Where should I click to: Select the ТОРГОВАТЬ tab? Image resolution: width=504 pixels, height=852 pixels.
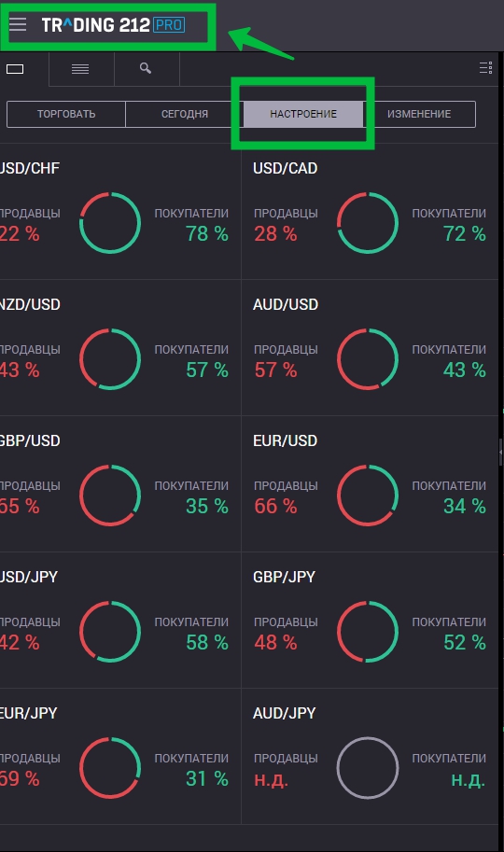[65, 114]
